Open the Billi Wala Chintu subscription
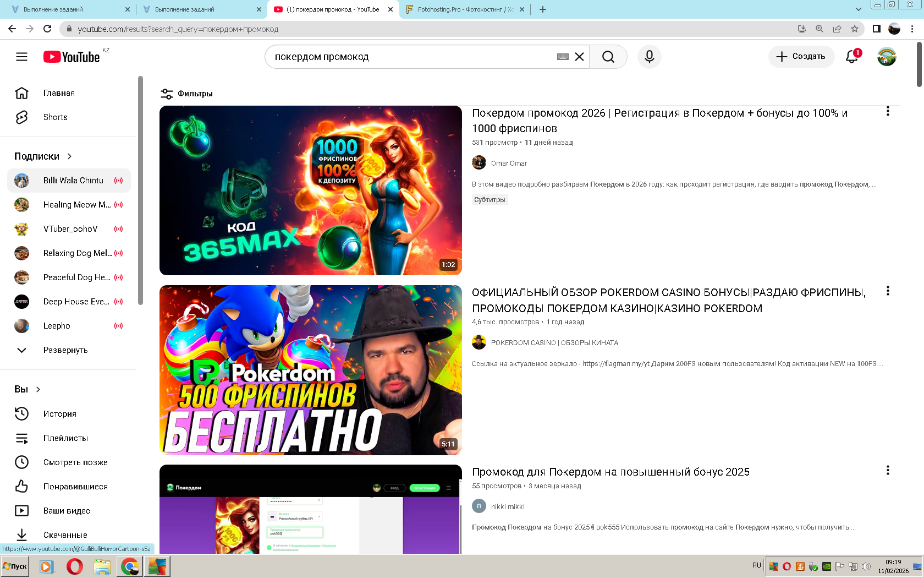Image resolution: width=924 pixels, height=578 pixels. click(x=69, y=181)
